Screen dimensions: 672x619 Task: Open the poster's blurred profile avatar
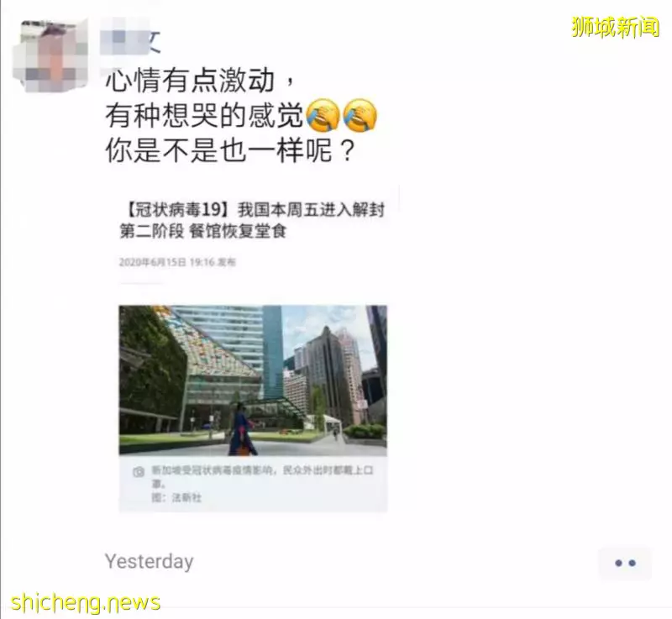[50, 55]
